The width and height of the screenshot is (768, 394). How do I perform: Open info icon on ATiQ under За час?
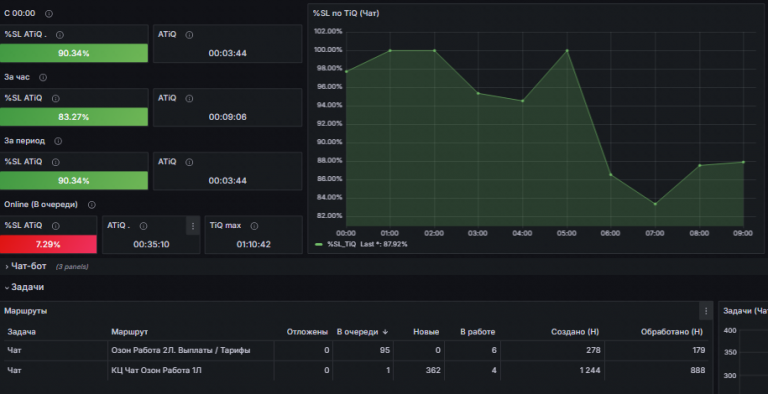(x=189, y=98)
